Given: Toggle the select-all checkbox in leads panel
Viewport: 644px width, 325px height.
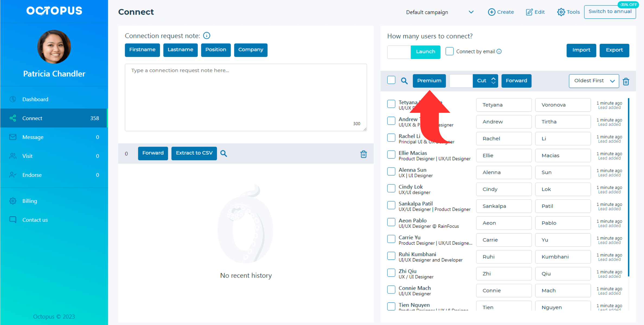Looking at the screenshot, I should coord(391,80).
